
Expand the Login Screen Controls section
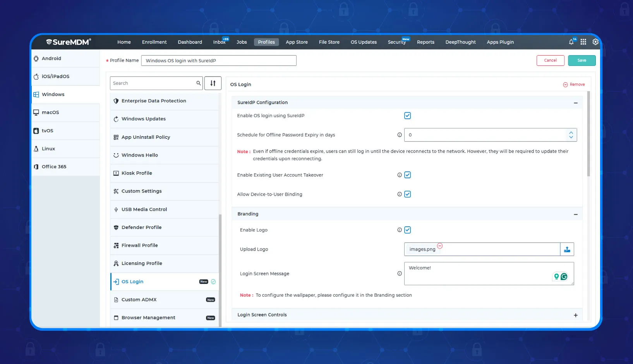point(576,315)
